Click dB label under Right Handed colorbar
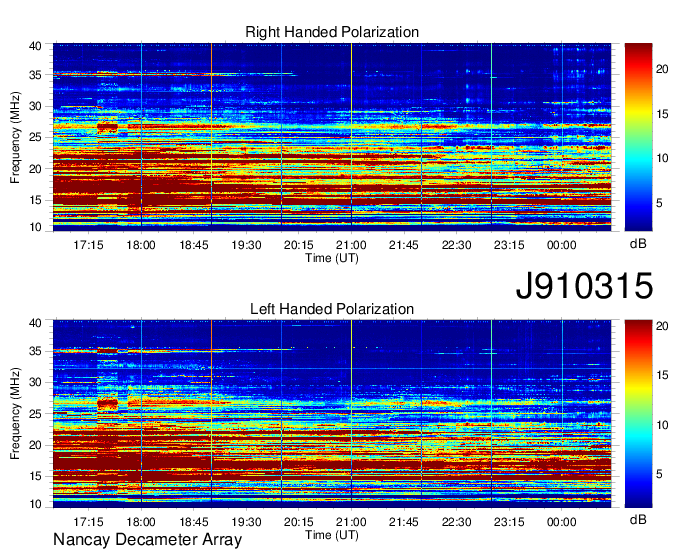Image resolution: width=680 pixels, height=552 pixels. 638,244
